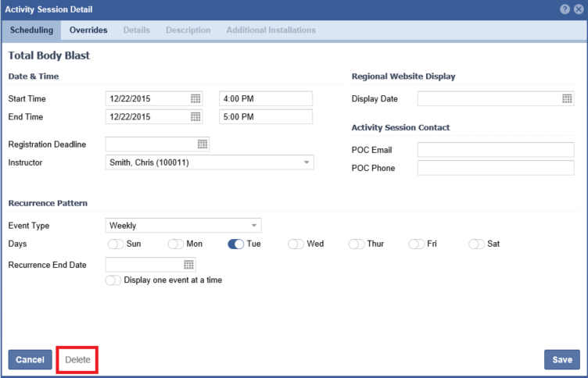Open the Registration Deadline calendar picker
Image resolution: width=588 pixels, height=378 pixels.
(x=202, y=144)
